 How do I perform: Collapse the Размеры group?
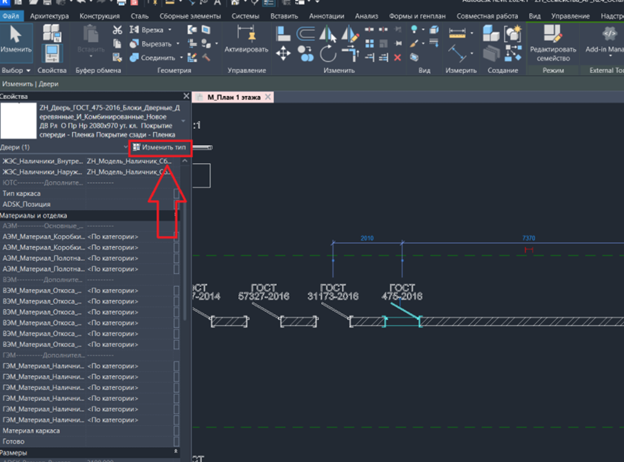176,452
